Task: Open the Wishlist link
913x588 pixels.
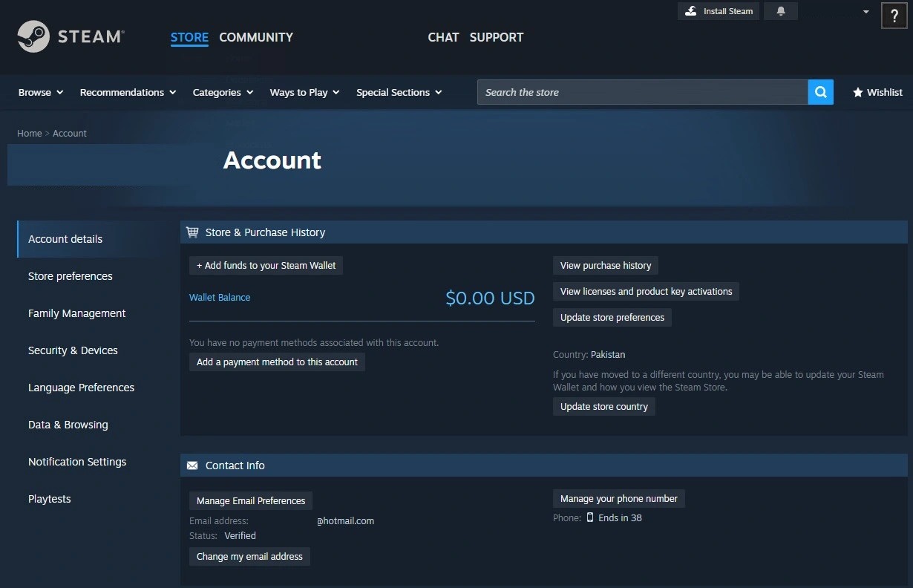Action: coord(877,92)
